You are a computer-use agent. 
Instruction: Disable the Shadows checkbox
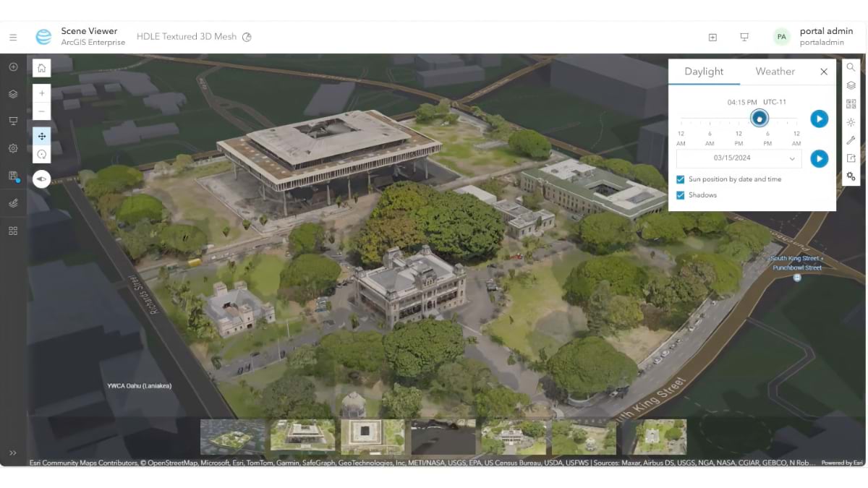point(681,194)
